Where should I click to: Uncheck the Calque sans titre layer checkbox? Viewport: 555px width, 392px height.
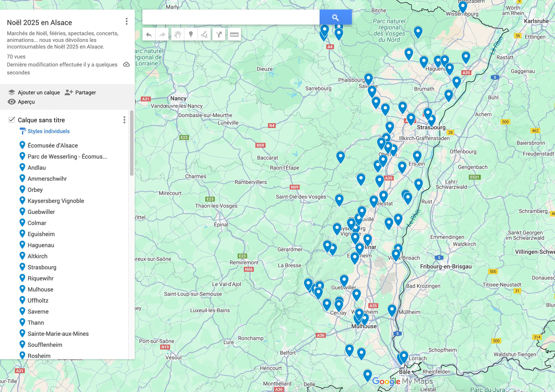tap(12, 120)
